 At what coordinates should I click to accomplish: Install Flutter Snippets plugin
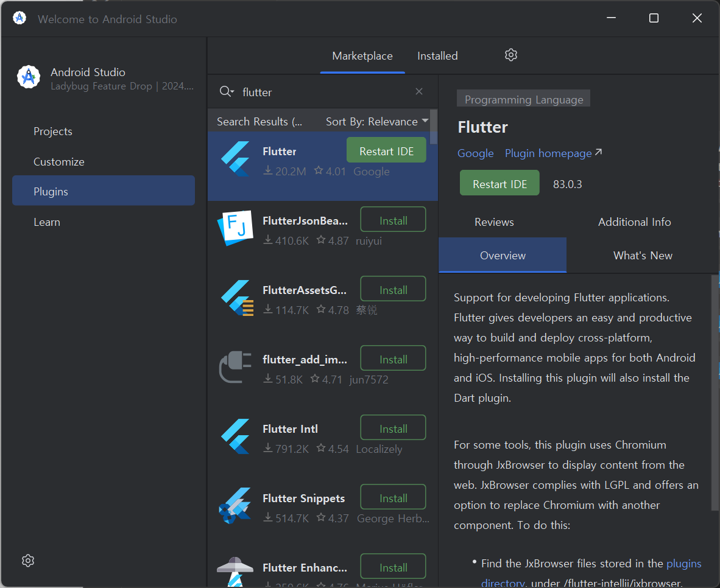pos(393,497)
